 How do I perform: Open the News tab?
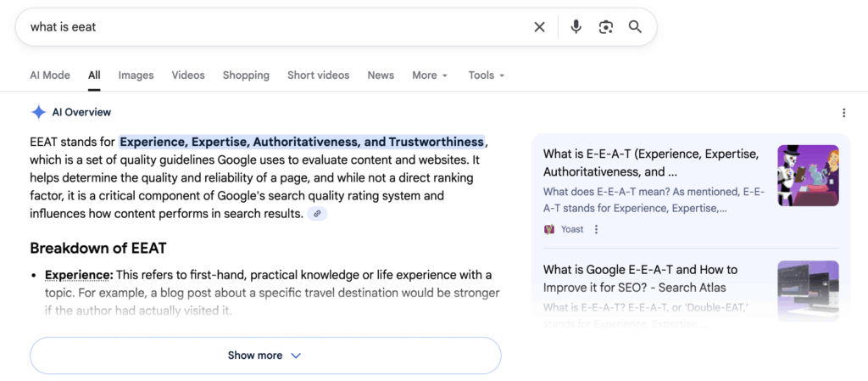(x=381, y=76)
